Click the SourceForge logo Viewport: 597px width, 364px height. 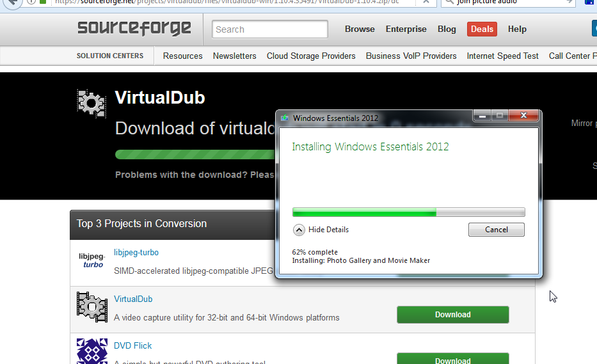pos(134,28)
